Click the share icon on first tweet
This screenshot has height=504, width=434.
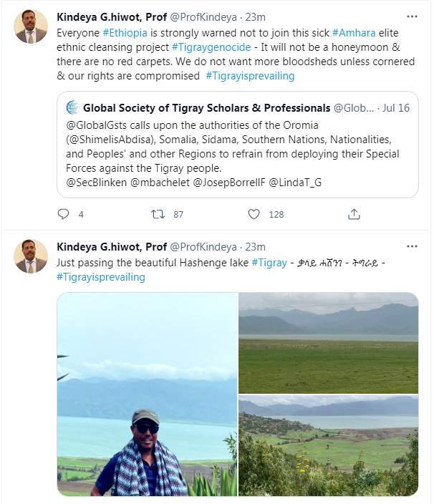tap(354, 213)
